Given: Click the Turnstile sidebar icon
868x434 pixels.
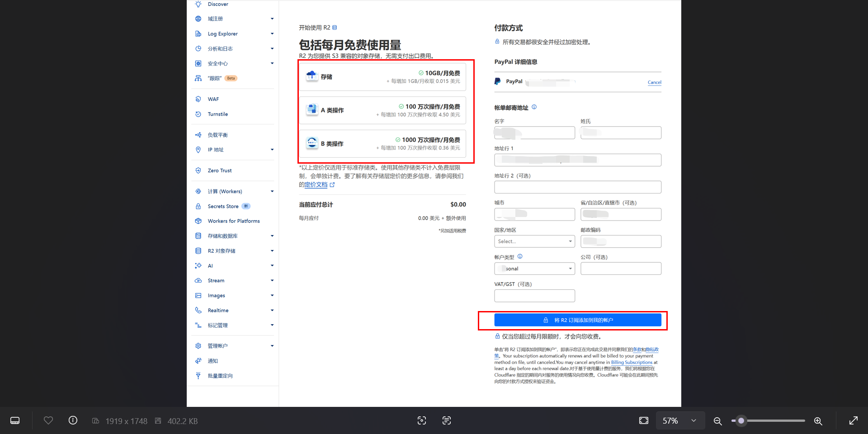Looking at the screenshot, I should (198, 114).
